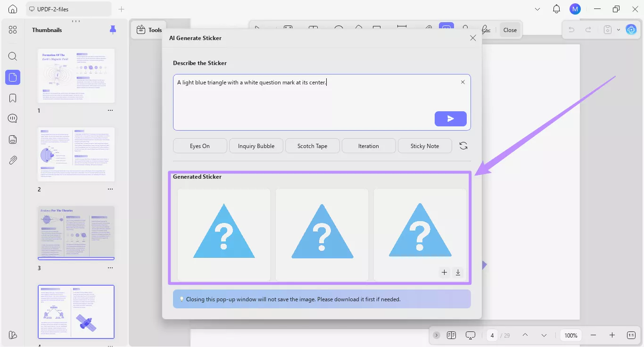Open the comments panel in the sidebar

(13, 118)
